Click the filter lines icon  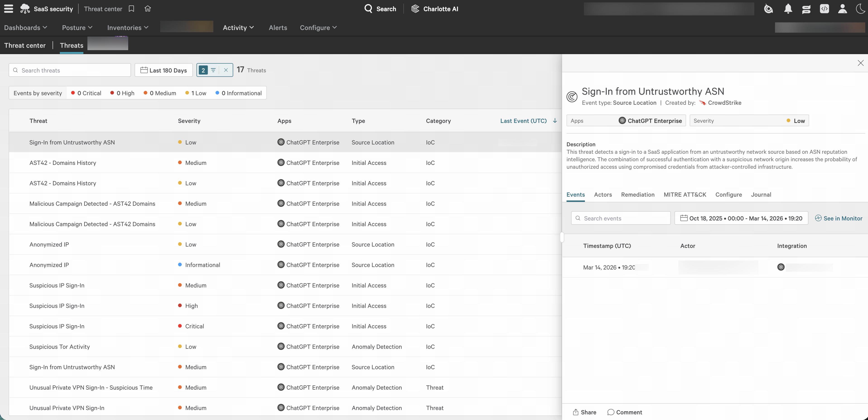click(x=213, y=70)
